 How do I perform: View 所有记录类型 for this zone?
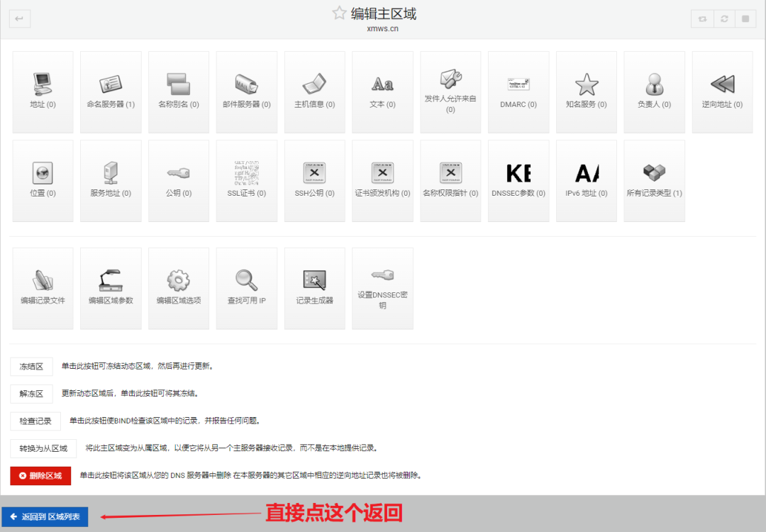click(654, 179)
